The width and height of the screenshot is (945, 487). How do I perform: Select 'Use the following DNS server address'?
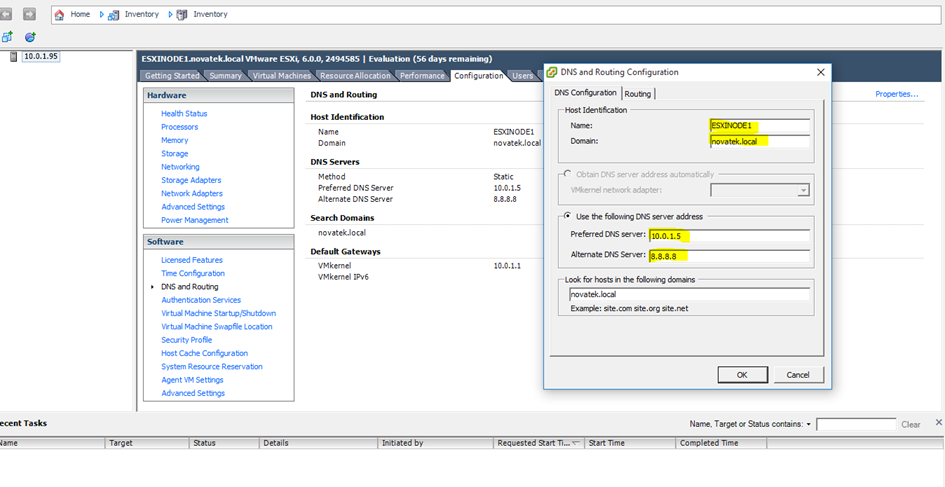point(569,217)
